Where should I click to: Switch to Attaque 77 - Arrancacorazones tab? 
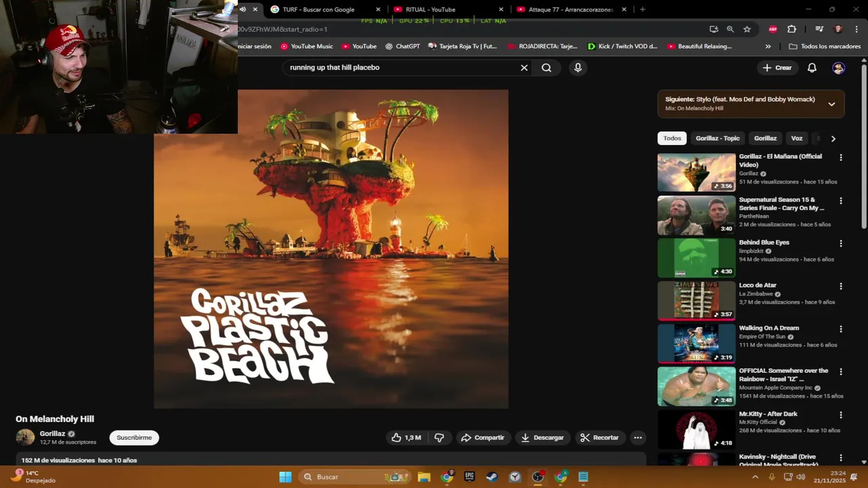(570, 9)
